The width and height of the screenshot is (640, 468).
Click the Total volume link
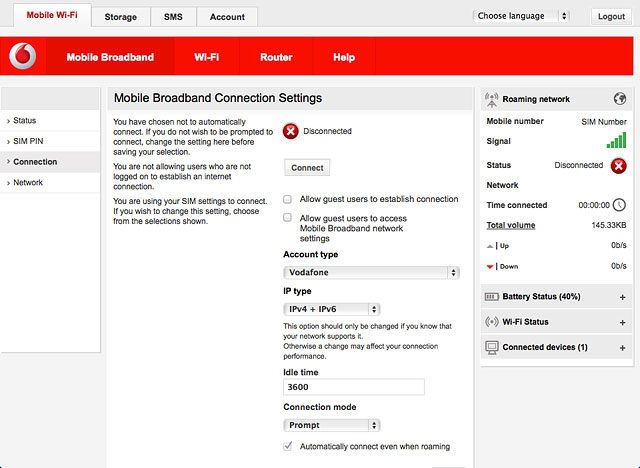coord(511,225)
